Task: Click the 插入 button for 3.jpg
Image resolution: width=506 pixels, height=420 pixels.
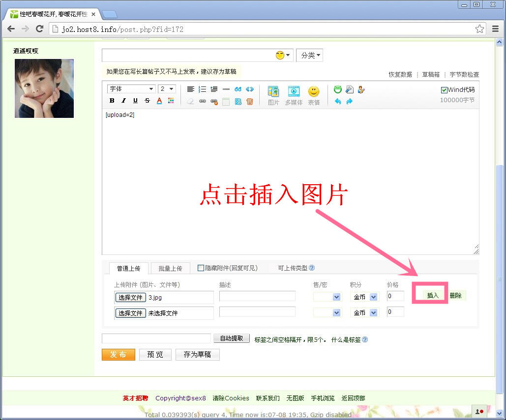Action: pyautogui.click(x=433, y=295)
